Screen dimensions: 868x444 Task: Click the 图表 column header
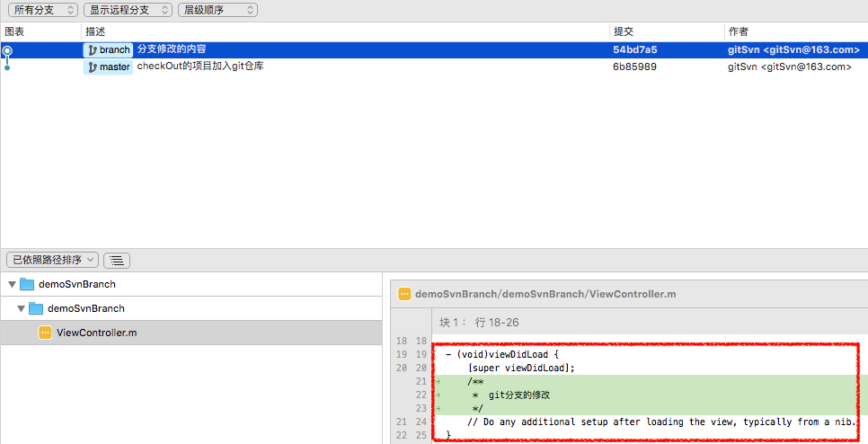coord(14,32)
